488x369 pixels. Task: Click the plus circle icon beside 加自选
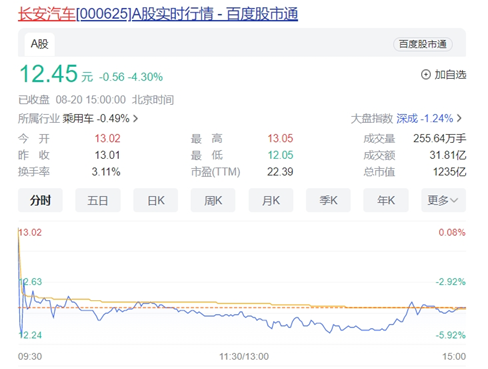[x=426, y=74]
